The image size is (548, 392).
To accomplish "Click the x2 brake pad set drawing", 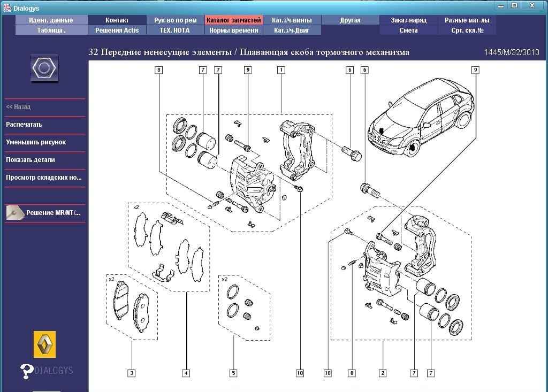I will pyautogui.click(x=132, y=308).
